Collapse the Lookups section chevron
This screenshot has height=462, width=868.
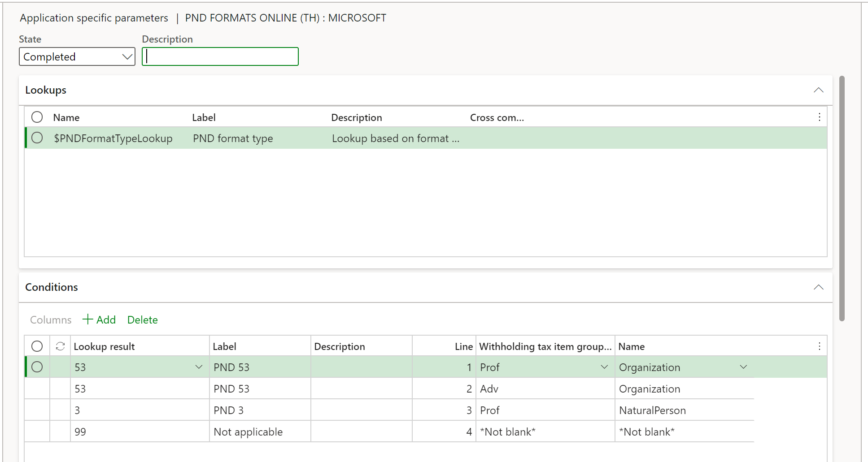(x=818, y=90)
